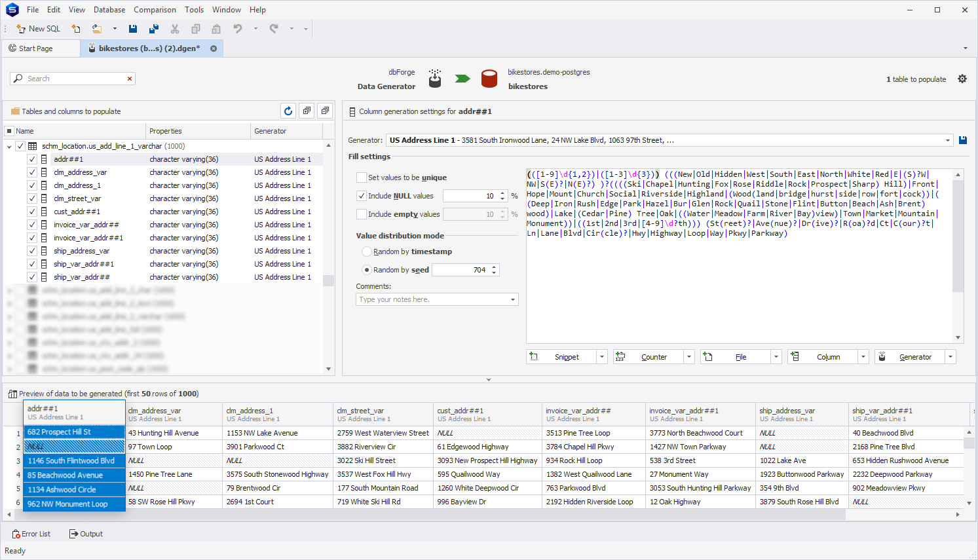Collapse the schm_location.us_add_line_1_varchar tree node
978x560 pixels.
(x=9, y=146)
